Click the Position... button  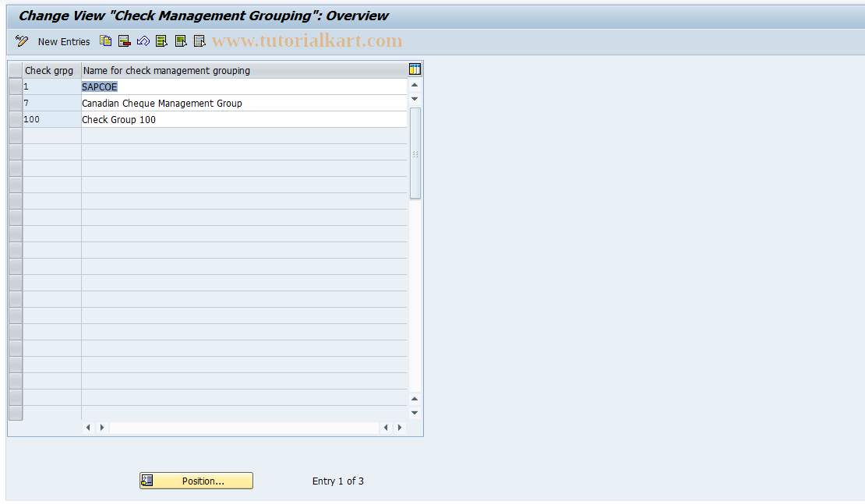(196, 481)
